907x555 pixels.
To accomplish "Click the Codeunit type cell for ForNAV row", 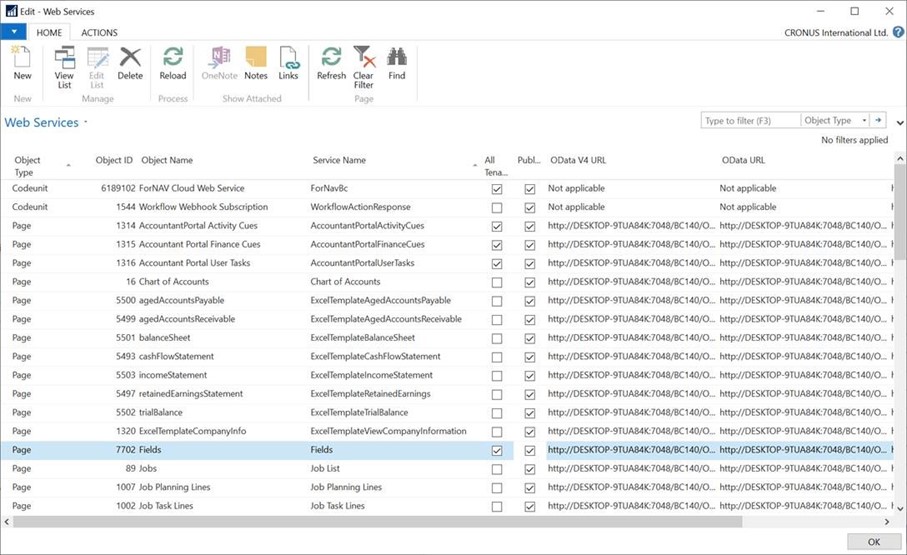I will 30,188.
